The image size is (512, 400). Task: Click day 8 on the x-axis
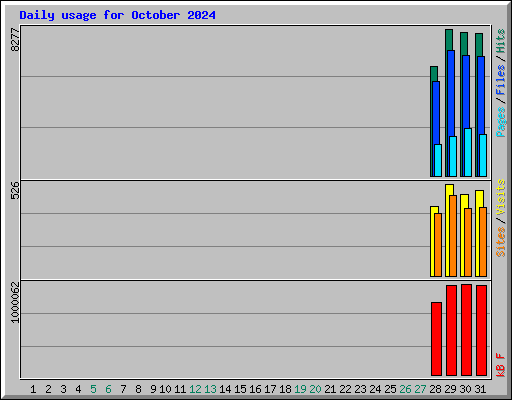[x=138, y=389]
